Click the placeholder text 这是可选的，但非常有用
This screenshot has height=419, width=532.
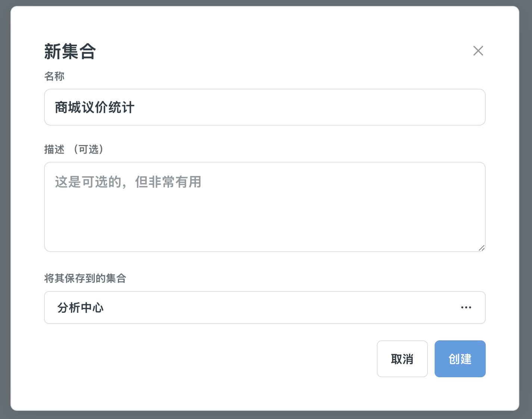[x=128, y=182]
